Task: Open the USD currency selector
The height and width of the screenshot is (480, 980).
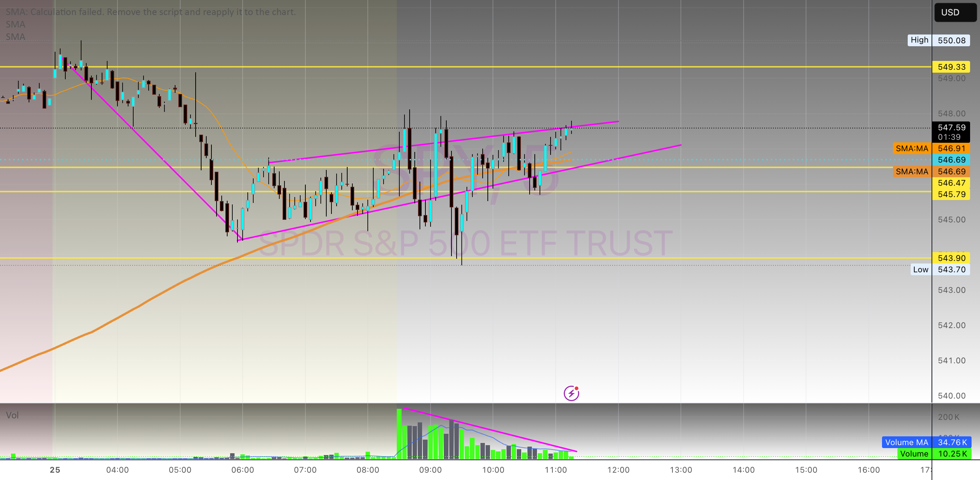Action: pyautogui.click(x=955, y=12)
